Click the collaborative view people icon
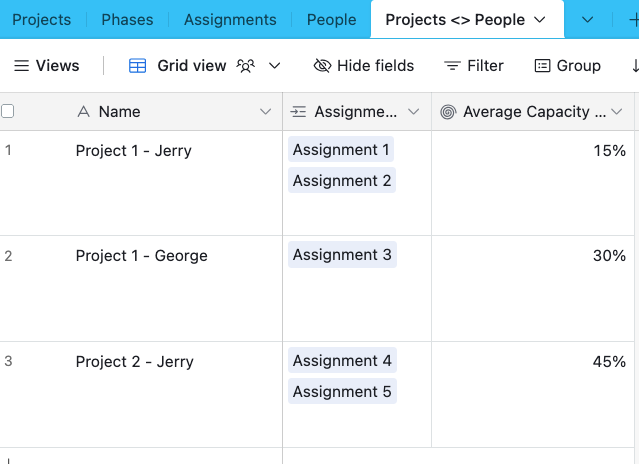639x464 pixels. [x=246, y=66]
